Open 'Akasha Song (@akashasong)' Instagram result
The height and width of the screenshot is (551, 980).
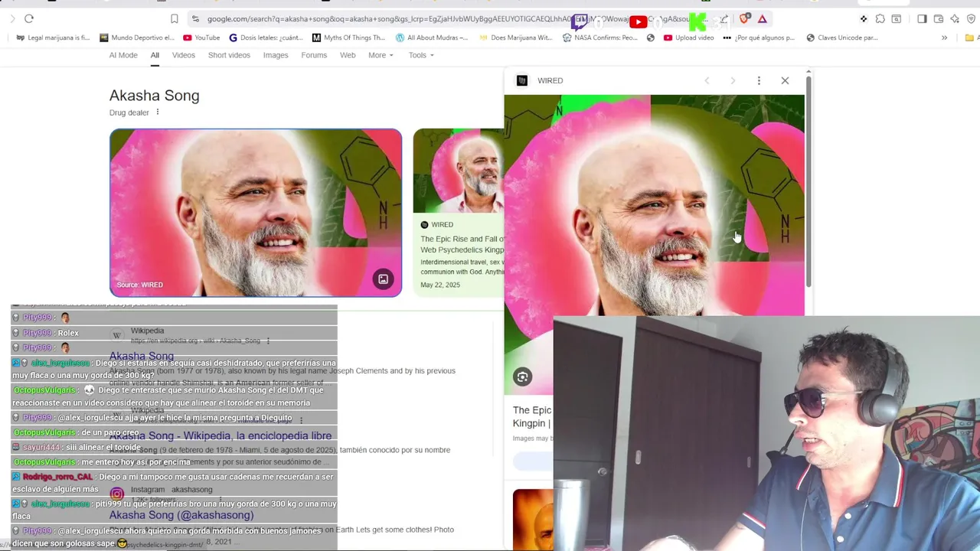click(x=181, y=515)
